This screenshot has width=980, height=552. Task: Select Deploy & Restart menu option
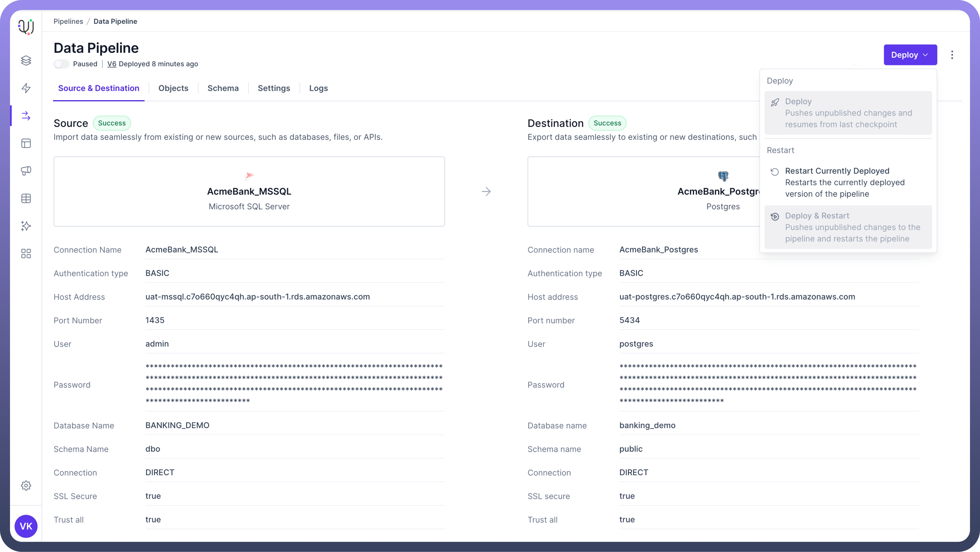[x=847, y=227]
